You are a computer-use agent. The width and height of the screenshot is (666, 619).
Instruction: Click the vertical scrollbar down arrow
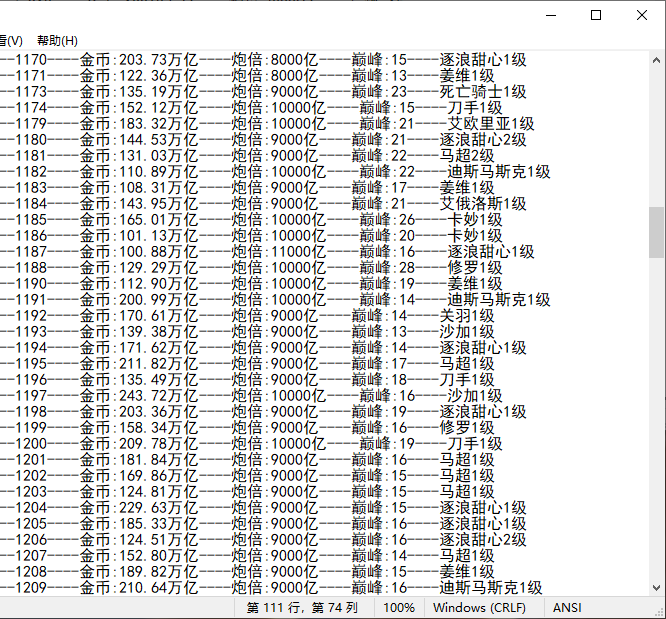pyautogui.click(x=656, y=587)
